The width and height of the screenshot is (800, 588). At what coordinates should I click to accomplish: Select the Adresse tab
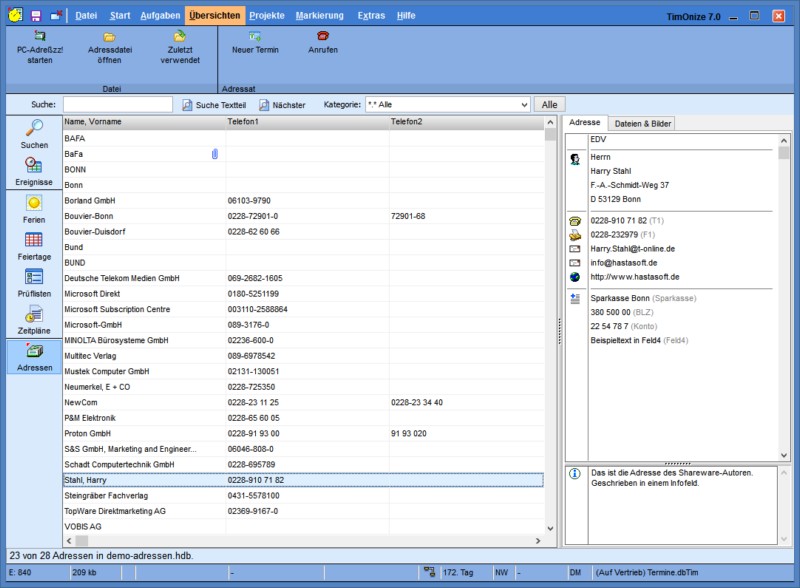click(x=585, y=122)
